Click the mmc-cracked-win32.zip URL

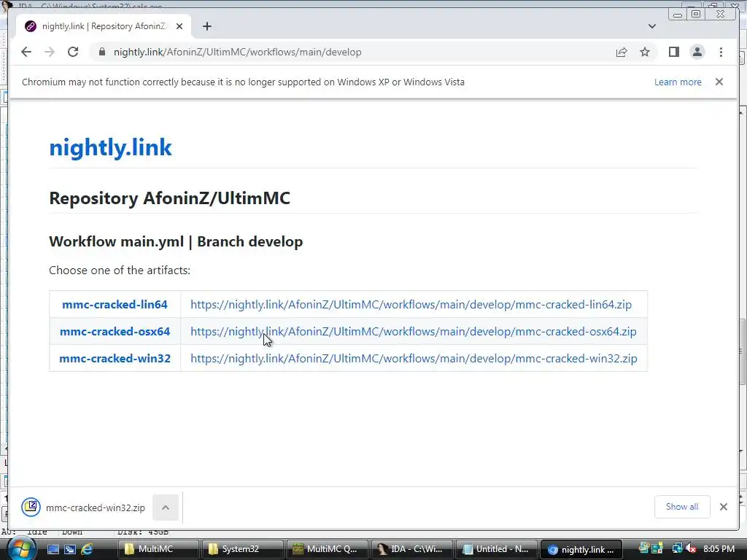tap(414, 359)
